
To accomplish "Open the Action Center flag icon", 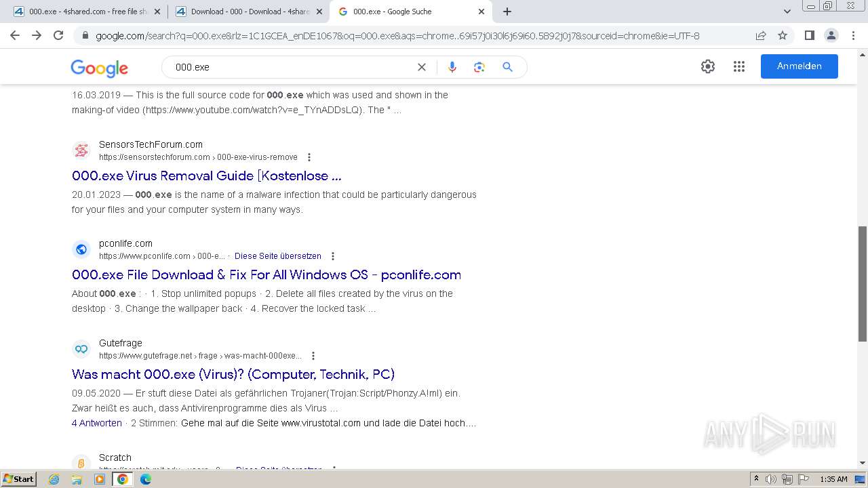I will [x=804, y=479].
